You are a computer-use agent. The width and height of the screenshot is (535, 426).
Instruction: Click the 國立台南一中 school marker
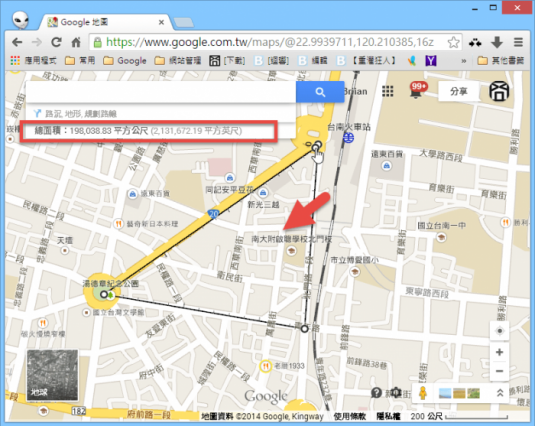tap(442, 237)
